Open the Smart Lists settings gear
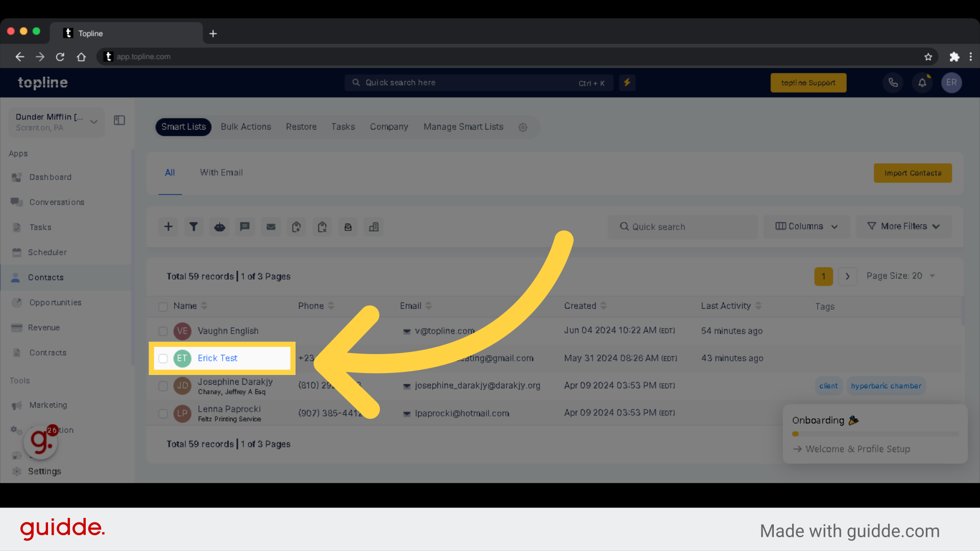Image resolution: width=980 pixels, height=551 pixels. click(x=523, y=127)
